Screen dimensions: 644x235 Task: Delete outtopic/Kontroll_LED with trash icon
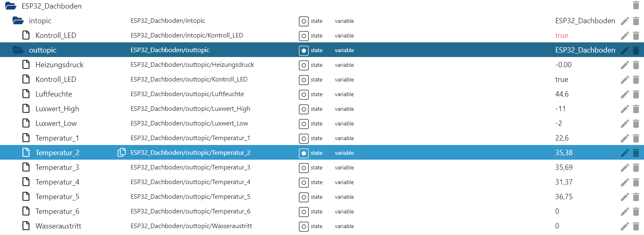click(x=636, y=79)
